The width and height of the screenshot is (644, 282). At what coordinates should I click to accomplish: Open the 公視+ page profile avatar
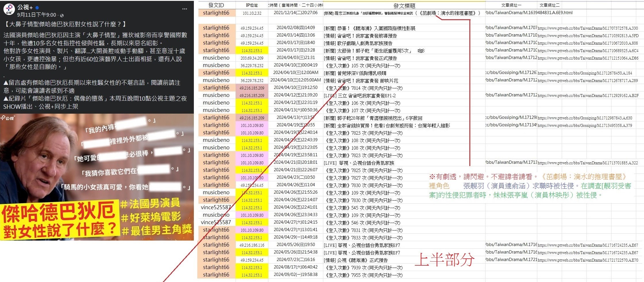click(9, 9)
